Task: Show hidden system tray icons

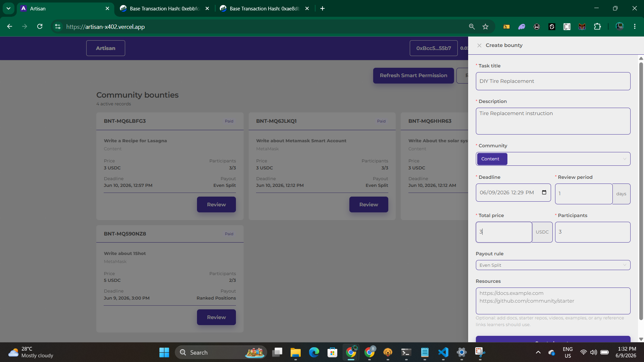Action: [538, 352]
